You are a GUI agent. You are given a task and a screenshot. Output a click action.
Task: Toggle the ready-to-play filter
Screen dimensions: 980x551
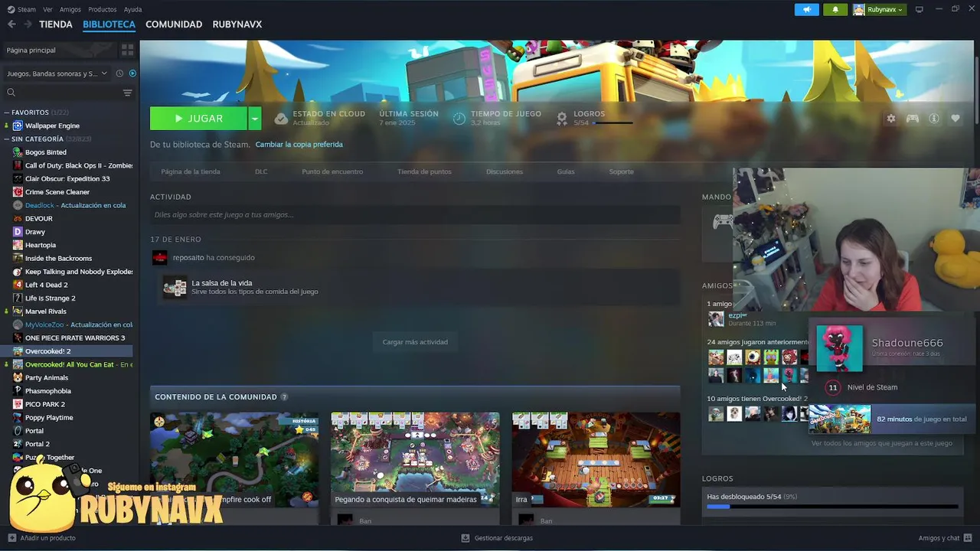[132, 73]
